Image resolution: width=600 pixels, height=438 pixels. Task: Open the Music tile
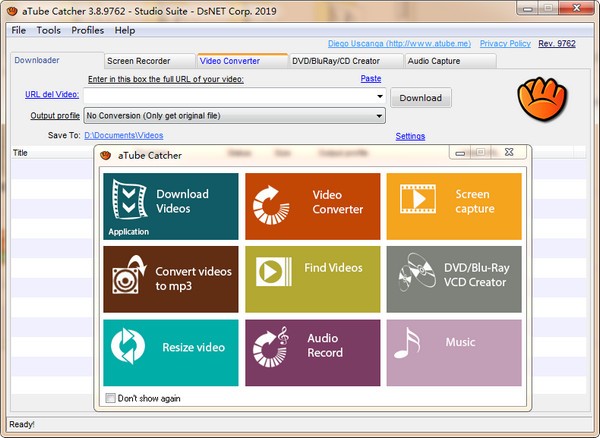[454, 352]
